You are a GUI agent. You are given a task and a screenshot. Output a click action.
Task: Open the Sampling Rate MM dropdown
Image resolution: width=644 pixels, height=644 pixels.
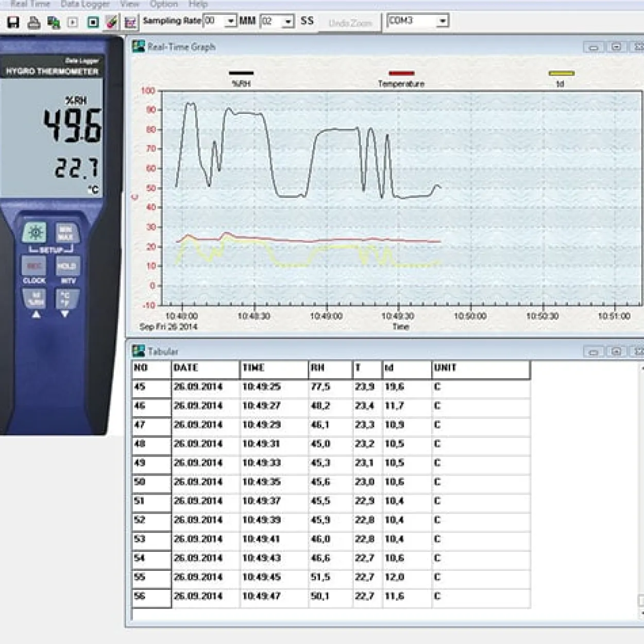coord(231,21)
